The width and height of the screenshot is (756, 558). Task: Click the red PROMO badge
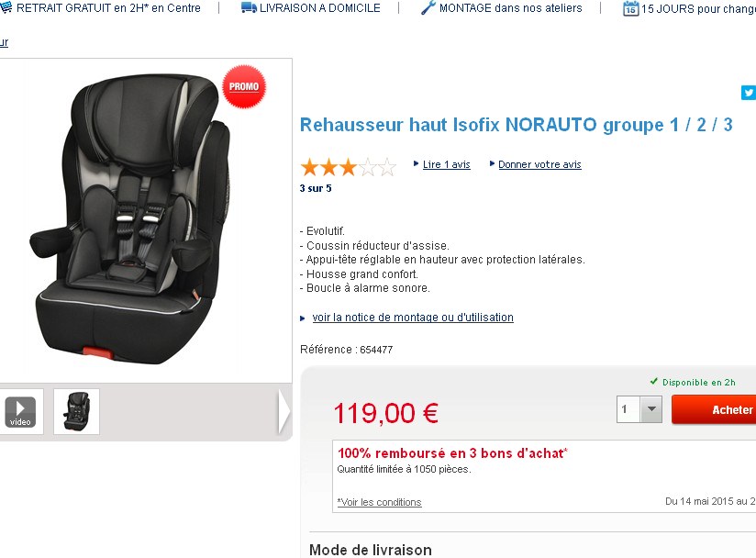tap(244, 86)
